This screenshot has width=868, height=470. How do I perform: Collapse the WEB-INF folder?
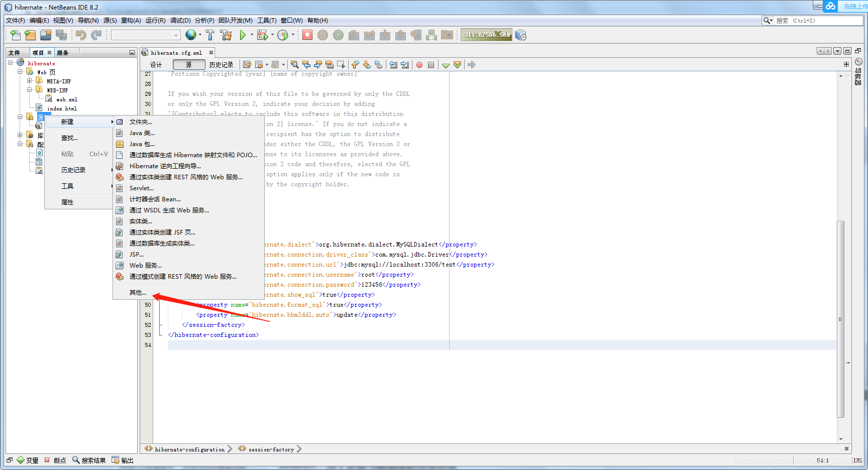pyautogui.click(x=29, y=90)
